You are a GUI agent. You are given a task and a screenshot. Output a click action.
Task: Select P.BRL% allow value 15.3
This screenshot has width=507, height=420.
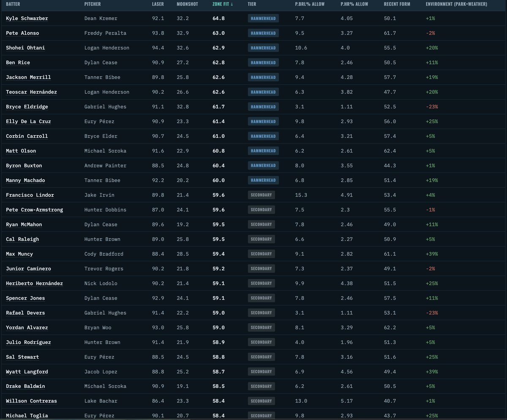(301, 195)
